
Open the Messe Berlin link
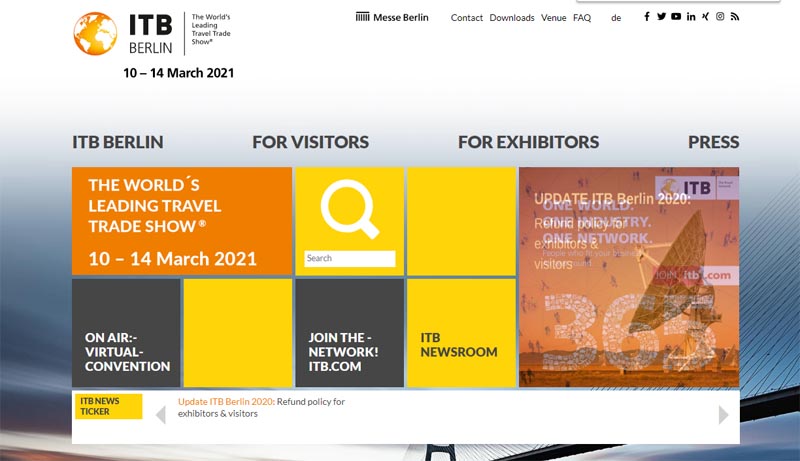[x=392, y=17]
